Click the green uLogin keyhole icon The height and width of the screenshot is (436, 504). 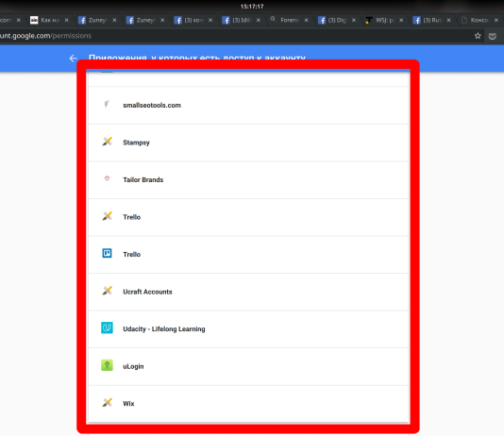click(x=107, y=365)
